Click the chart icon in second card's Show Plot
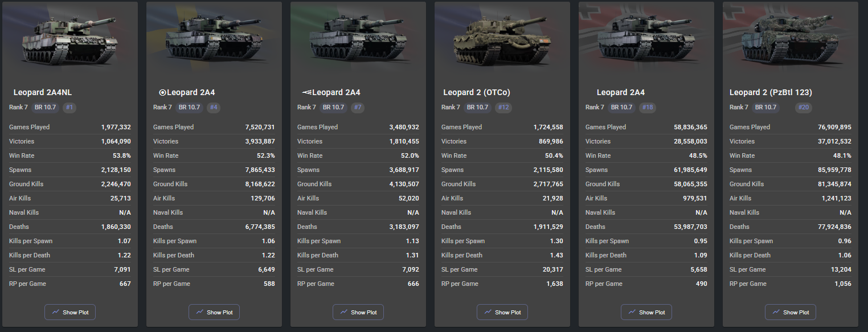868x332 pixels. pos(200,312)
